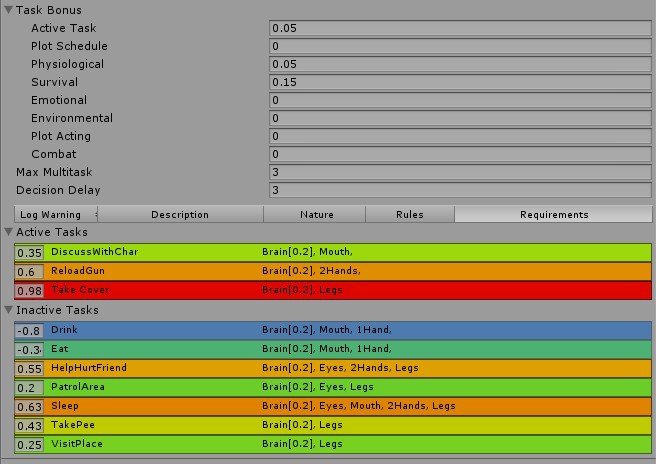Edit the Environmental bonus field
The image size is (656, 464).
coord(460,118)
